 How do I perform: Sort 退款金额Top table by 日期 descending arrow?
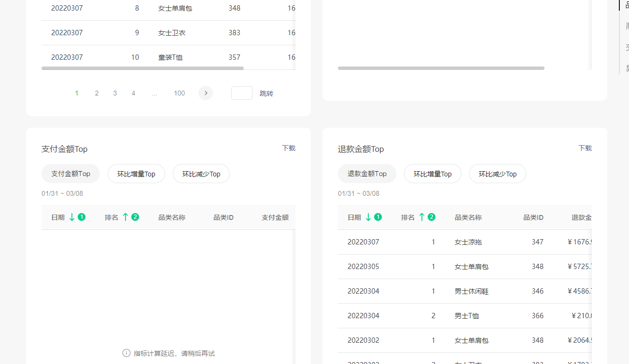pyautogui.click(x=368, y=217)
